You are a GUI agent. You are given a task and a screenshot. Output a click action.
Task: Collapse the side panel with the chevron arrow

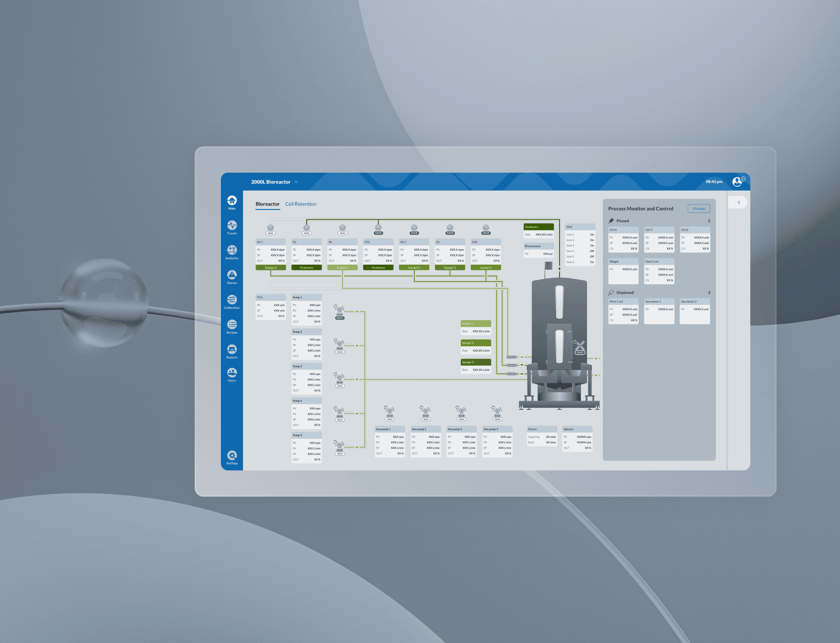click(x=739, y=203)
